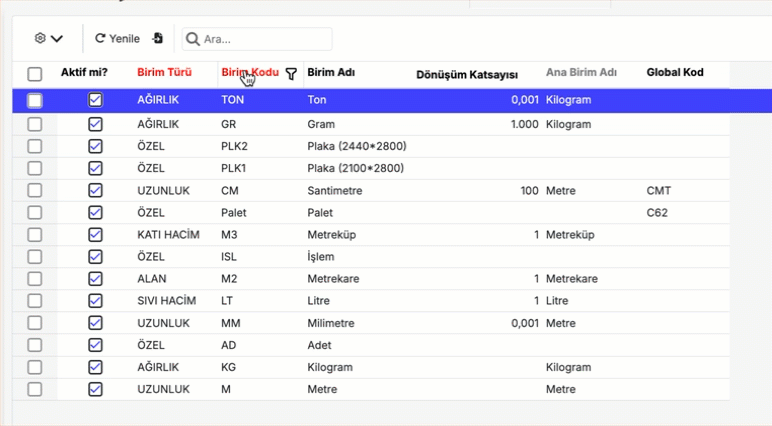Screen dimensions: 772x426
Task: Select the row checkbox for Santimetre
Action: tap(35, 190)
